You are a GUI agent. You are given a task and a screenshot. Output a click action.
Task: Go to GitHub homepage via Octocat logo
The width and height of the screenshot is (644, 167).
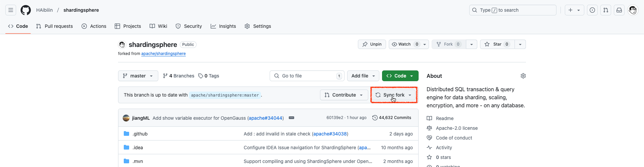[x=26, y=10]
